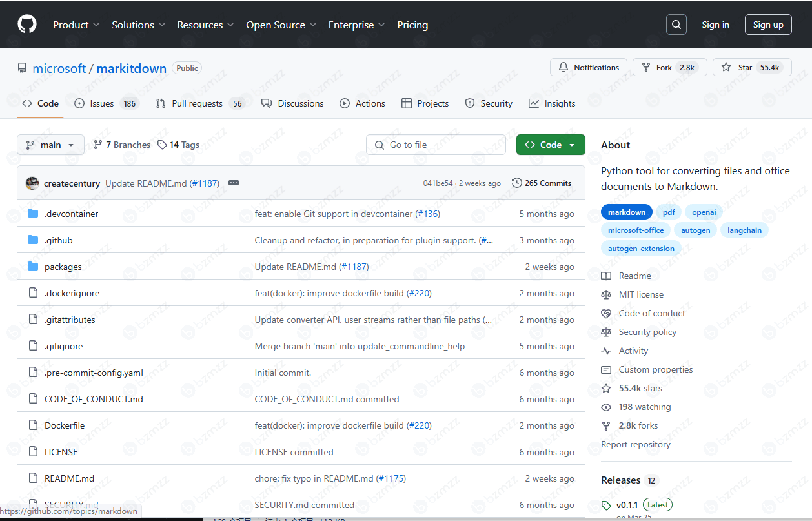The width and height of the screenshot is (812, 521).
Task: Click the Go to file search field
Action: click(436, 145)
